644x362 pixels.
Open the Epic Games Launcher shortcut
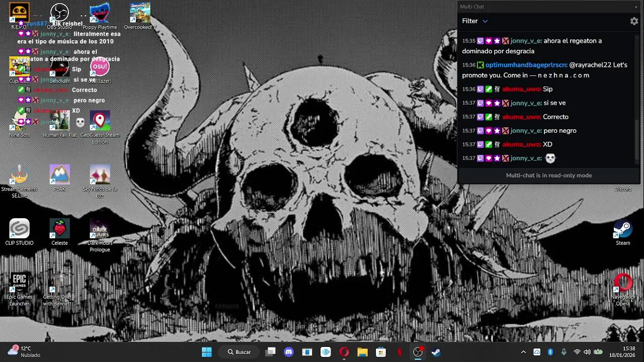tap(19, 290)
